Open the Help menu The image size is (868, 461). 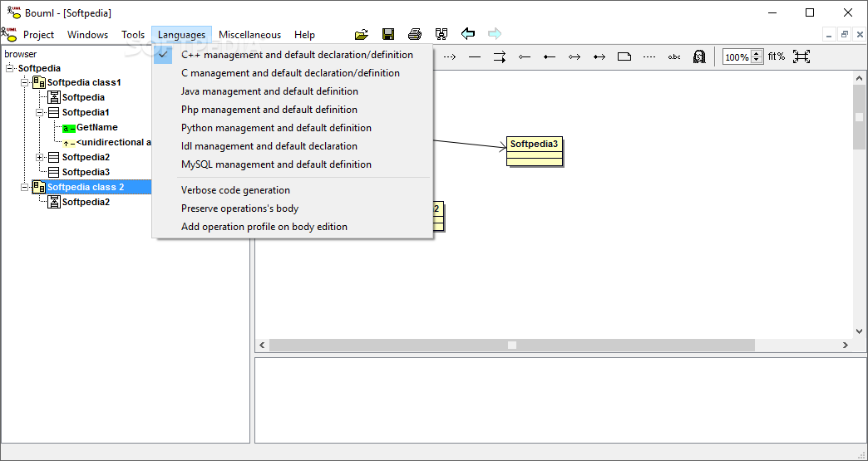point(304,34)
